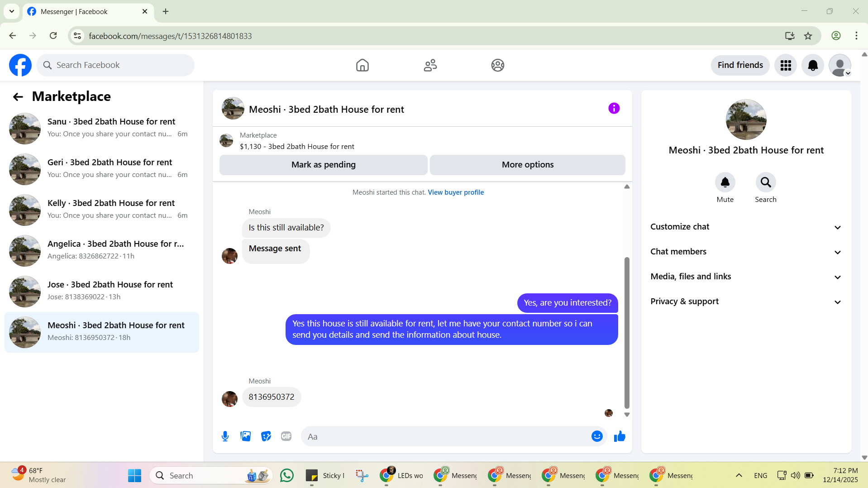This screenshot has width=868, height=488.
Task: Click chat scroll down arrow
Action: pos(627,415)
